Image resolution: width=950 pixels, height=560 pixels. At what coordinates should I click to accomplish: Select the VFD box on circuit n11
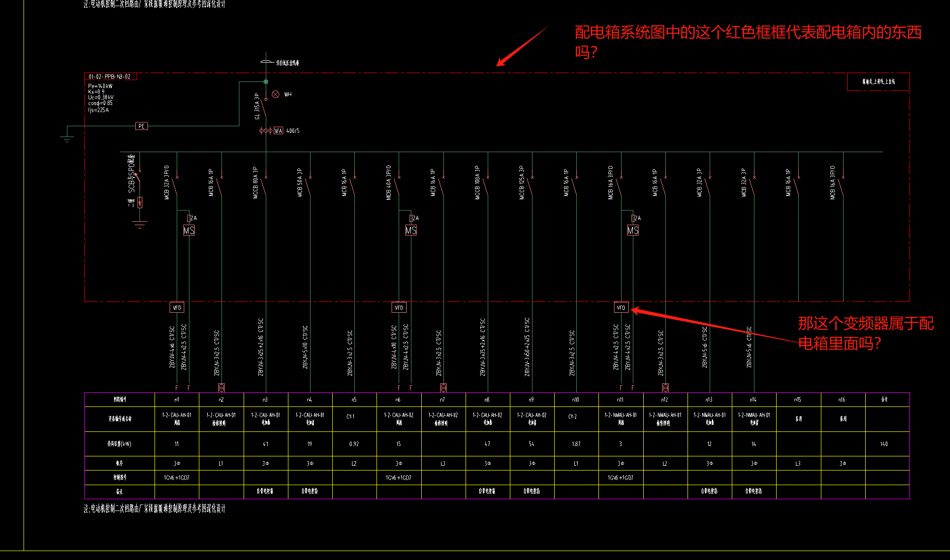tap(621, 308)
